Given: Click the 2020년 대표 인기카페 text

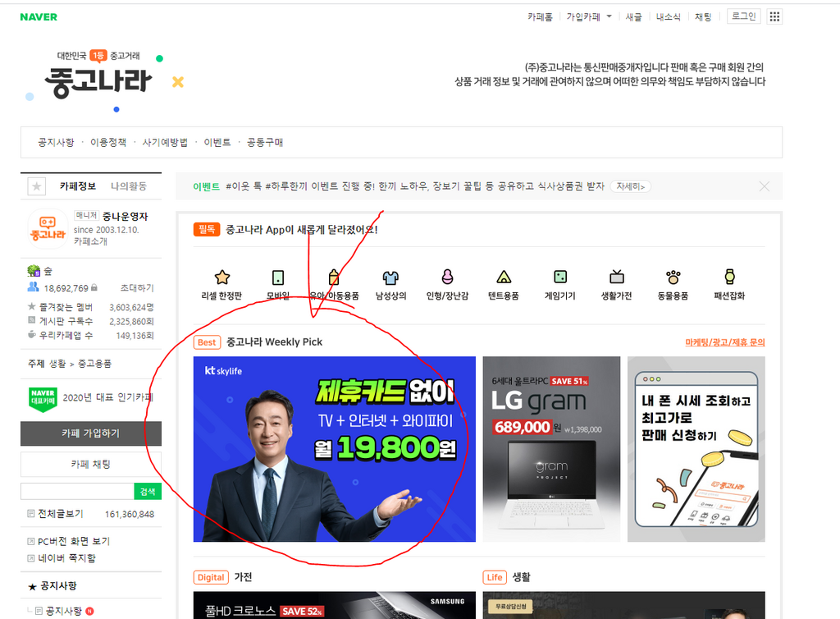Looking at the screenshot, I should (108, 397).
